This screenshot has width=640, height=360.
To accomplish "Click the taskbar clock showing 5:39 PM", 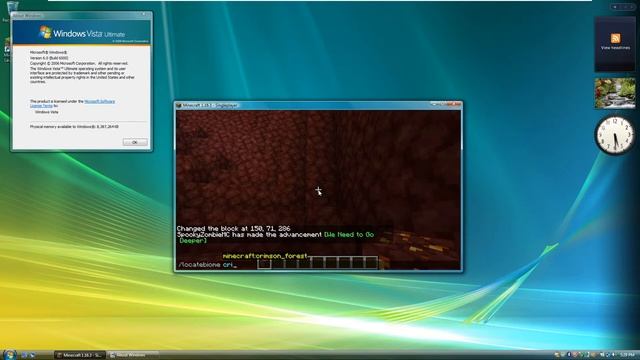I will [x=627, y=355].
